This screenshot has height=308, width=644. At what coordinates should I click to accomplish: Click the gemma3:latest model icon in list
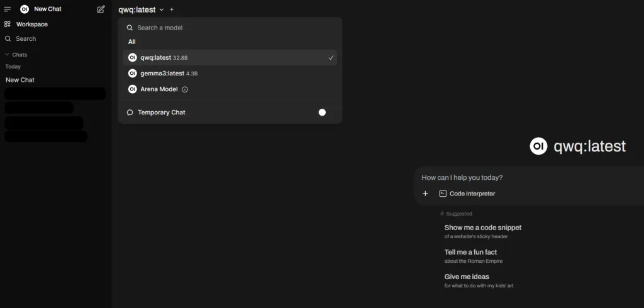pos(132,73)
